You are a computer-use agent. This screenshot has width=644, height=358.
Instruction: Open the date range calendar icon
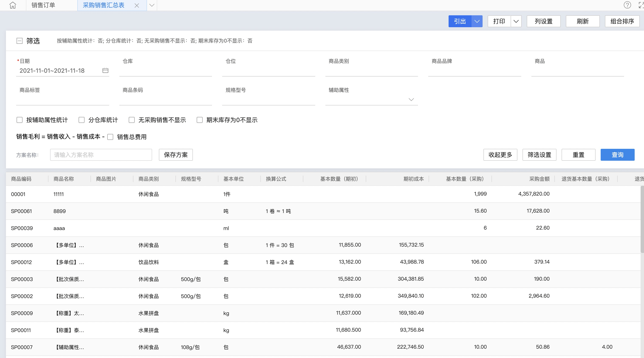pos(105,71)
